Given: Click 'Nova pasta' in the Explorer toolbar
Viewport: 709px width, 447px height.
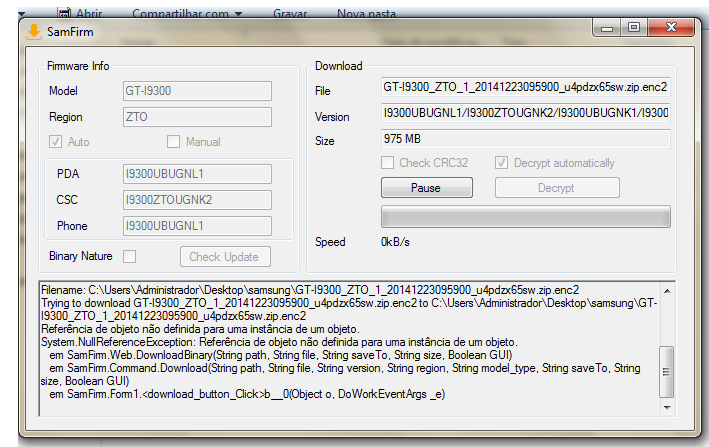Looking at the screenshot, I should [366, 14].
